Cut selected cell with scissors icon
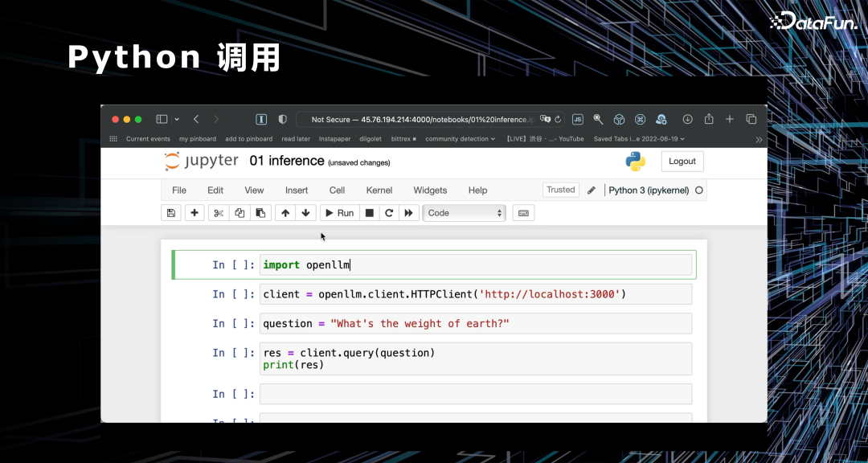Image resolution: width=868 pixels, height=463 pixels. 218,213
